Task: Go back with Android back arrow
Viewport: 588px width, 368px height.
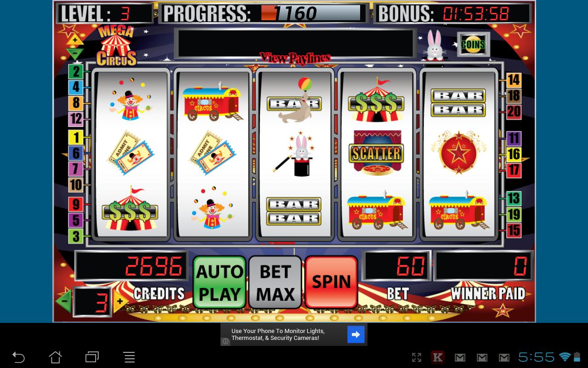Action: pos(18,357)
